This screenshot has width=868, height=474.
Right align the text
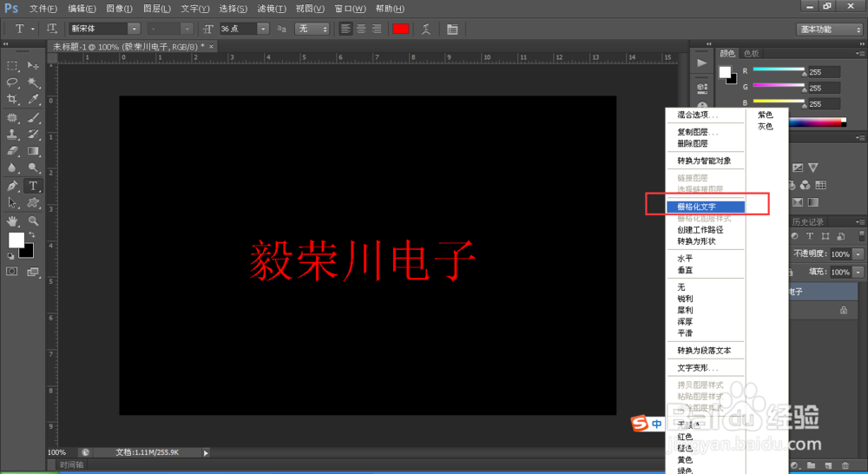377,29
